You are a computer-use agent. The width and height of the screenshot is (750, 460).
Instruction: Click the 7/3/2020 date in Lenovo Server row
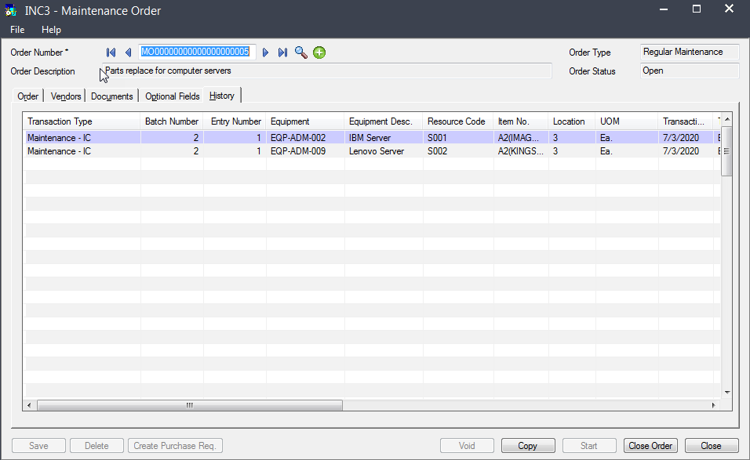point(686,151)
